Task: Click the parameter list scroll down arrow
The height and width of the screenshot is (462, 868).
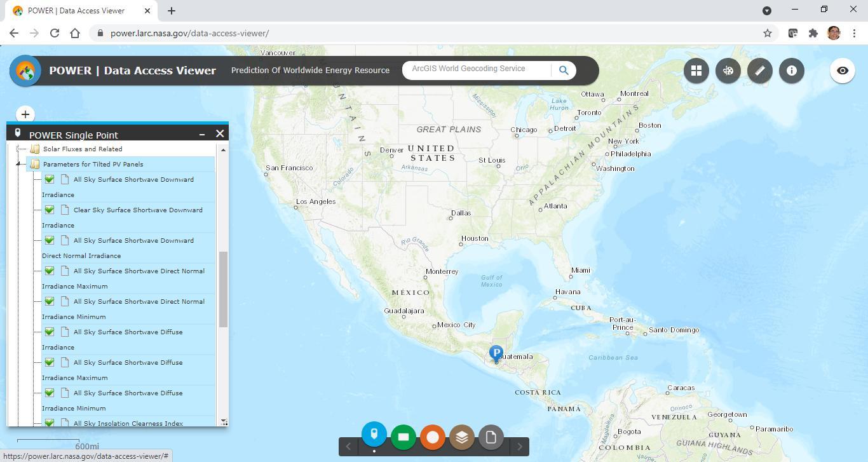Action: click(223, 421)
